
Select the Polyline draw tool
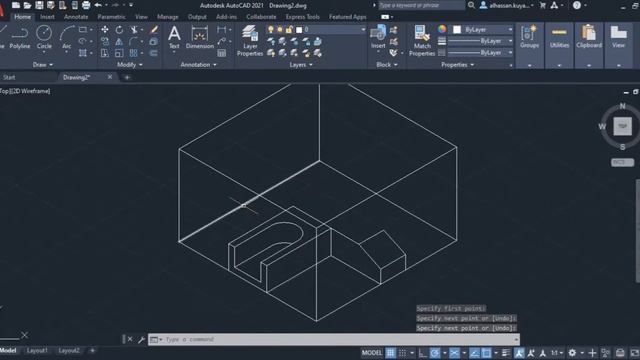point(20,38)
